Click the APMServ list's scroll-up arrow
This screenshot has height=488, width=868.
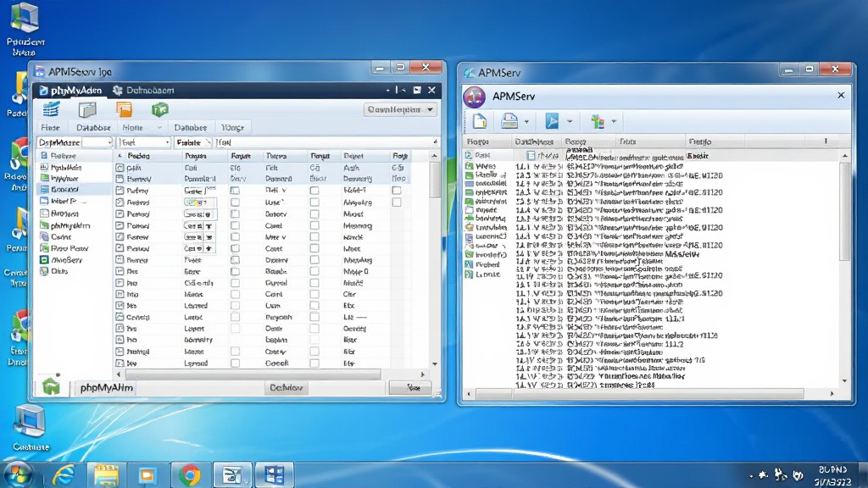pyautogui.click(x=845, y=156)
